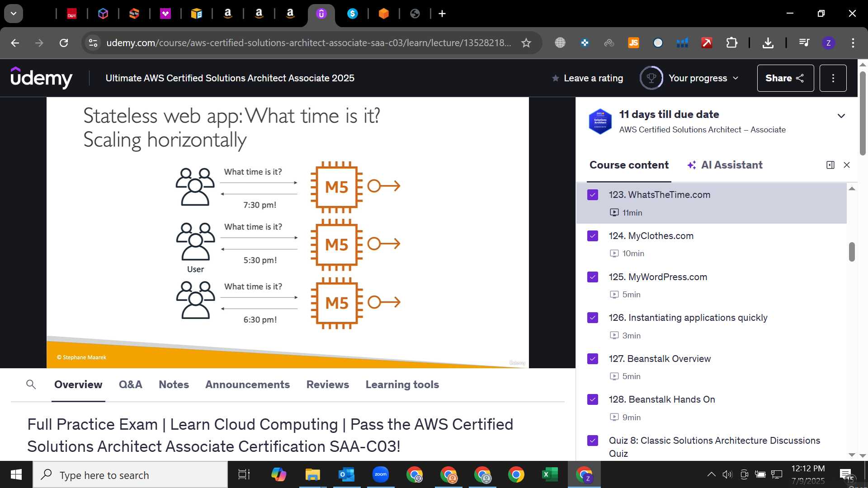Open the Notes tab

tap(174, 385)
